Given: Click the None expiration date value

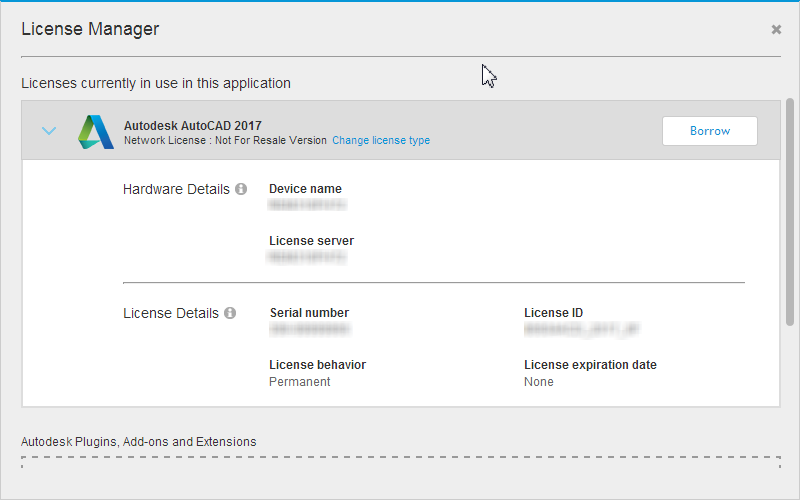Looking at the screenshot, I should 539,382.
